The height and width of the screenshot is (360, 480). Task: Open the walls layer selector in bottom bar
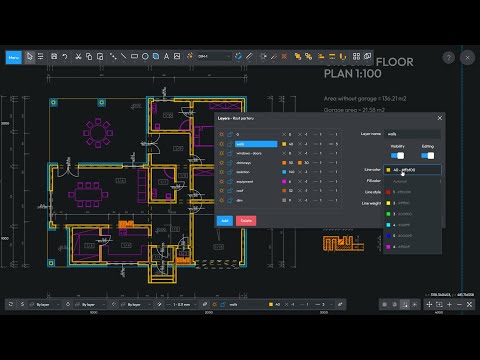272,304
